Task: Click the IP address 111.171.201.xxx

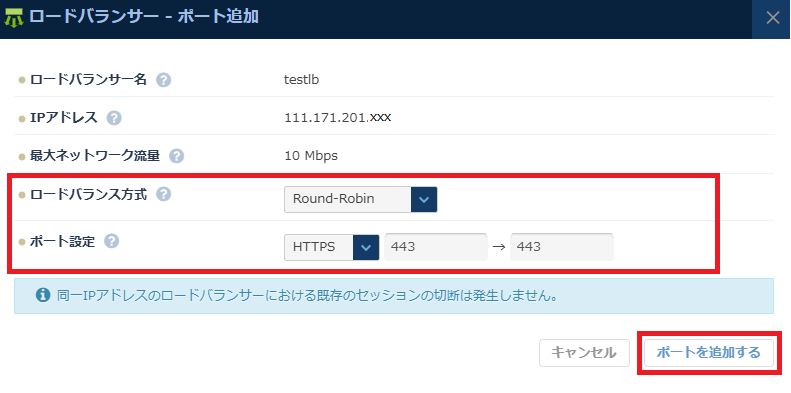Action: pyautogui.click(x=338, y=118)
